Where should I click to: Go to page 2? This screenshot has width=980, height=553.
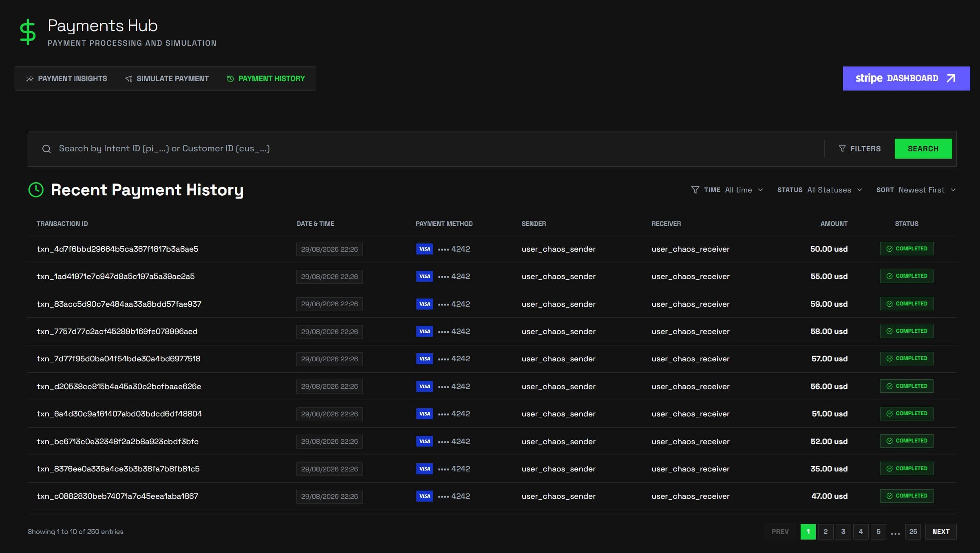tap(825, 532)
